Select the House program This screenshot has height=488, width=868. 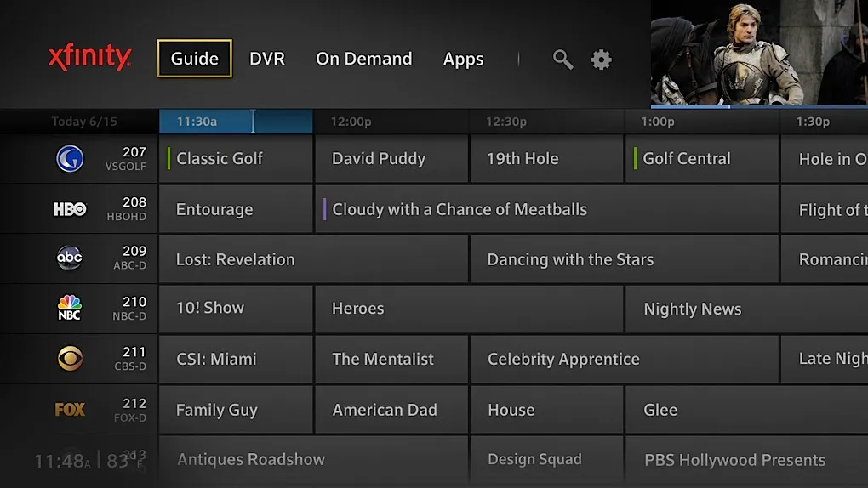point(547,410)
